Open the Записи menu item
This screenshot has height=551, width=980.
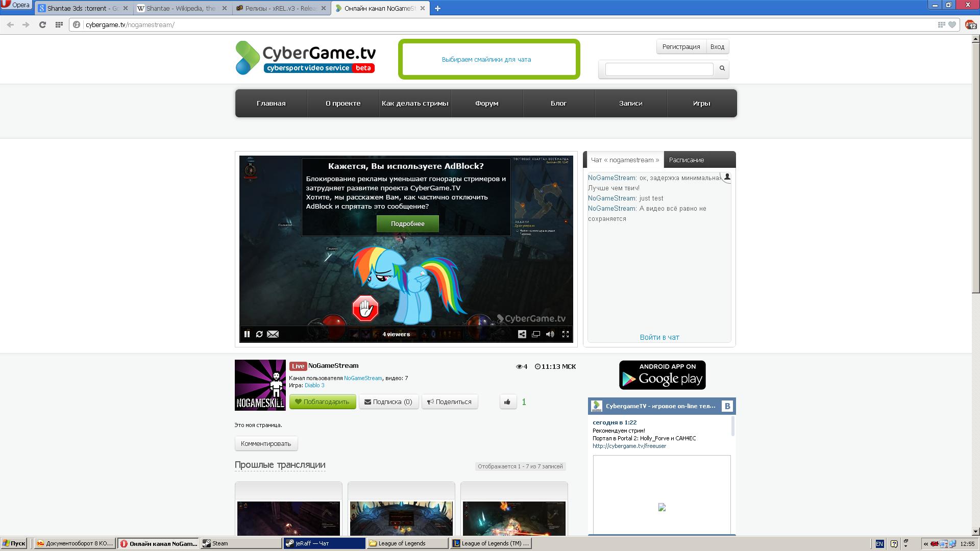(x=630, y=103)
